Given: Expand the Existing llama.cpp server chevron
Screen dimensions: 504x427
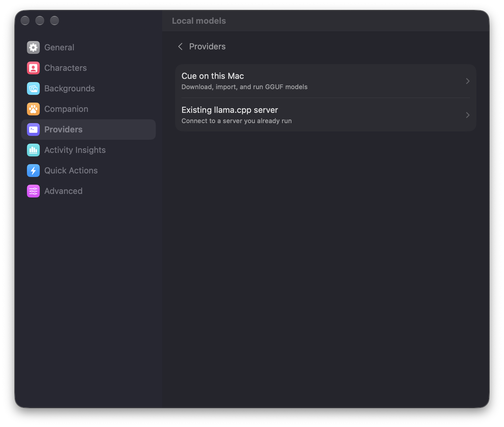Looking at the screenshot, I should (x=468, y=115).
